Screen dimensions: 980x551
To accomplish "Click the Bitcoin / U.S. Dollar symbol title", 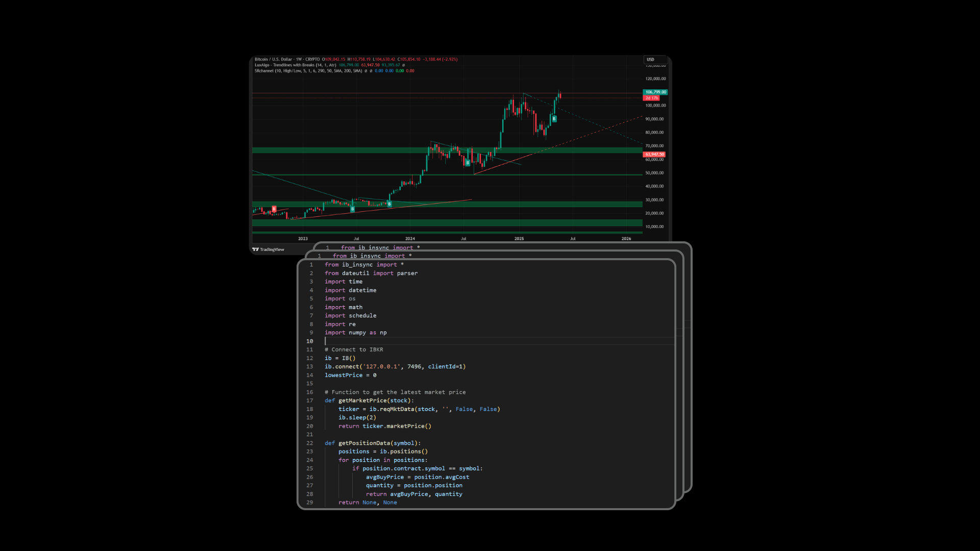I will click(273, 59).
